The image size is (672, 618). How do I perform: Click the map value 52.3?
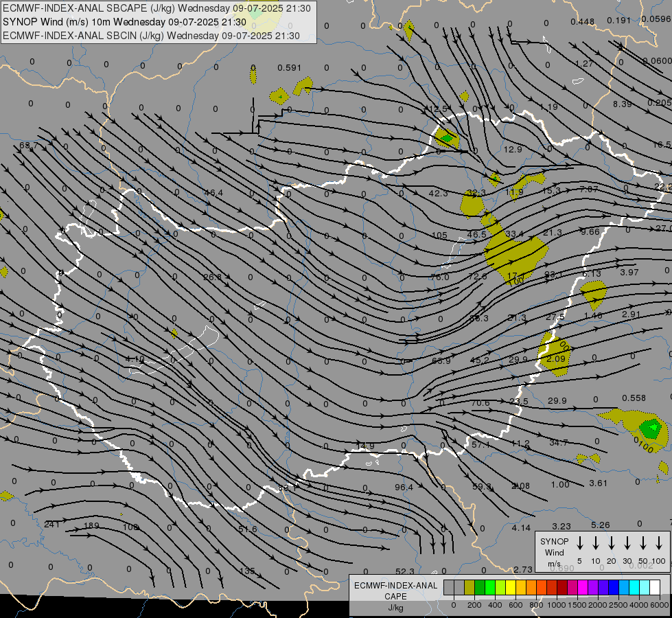(x=404, y=571)
